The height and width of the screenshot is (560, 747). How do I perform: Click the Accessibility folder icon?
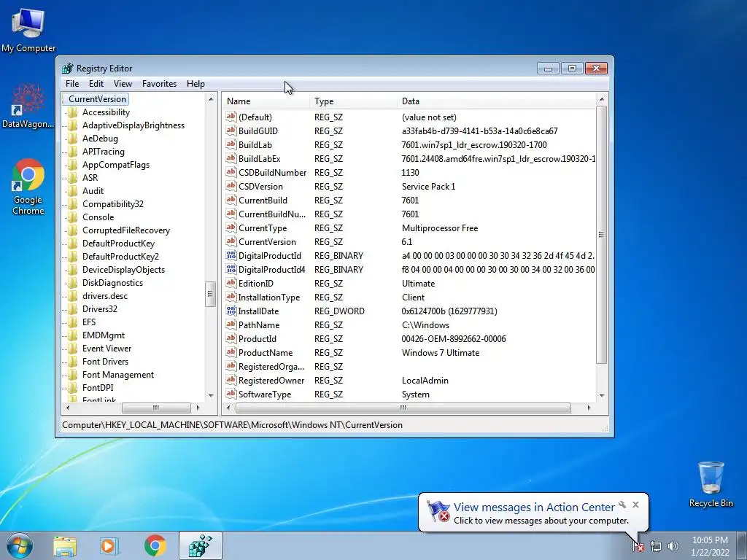click(72, 112)
